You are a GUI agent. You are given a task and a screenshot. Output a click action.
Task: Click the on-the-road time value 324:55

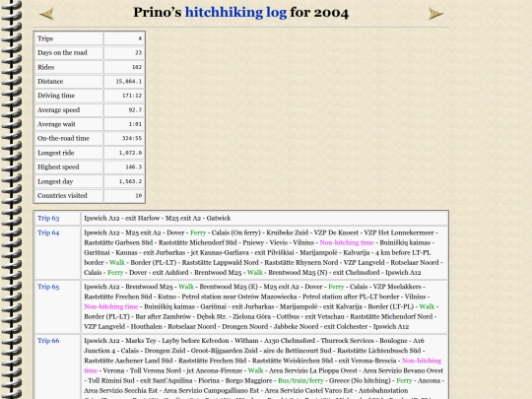tap(132, 139)
